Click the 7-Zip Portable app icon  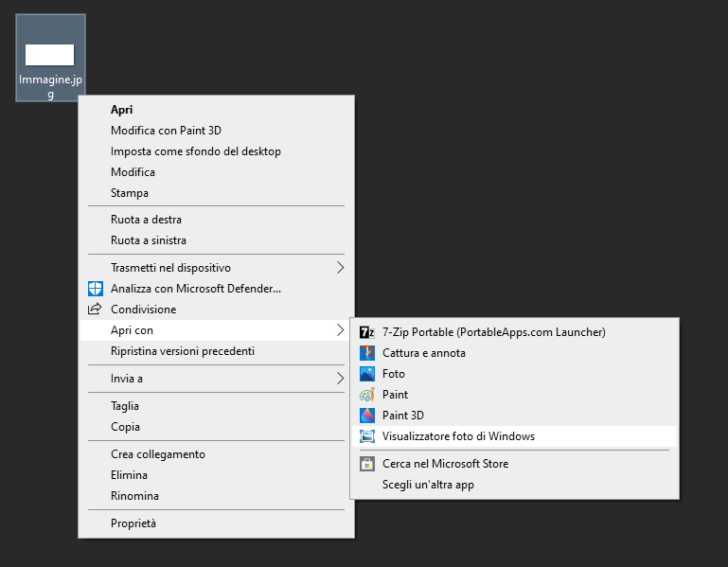coord(366,332)
